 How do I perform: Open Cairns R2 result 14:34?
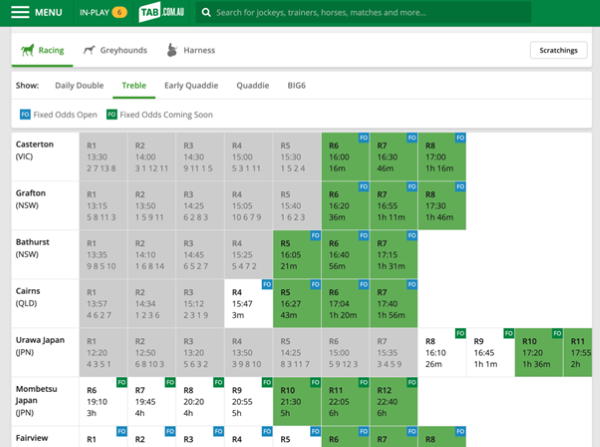pyautogui.click(x=152, y=304)
